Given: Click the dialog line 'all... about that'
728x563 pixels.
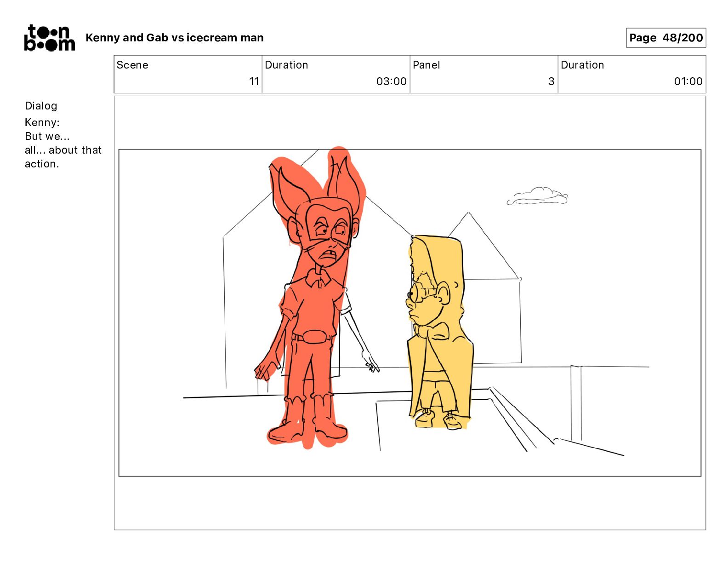Looking at the screenshot, I should click(63, 150).
